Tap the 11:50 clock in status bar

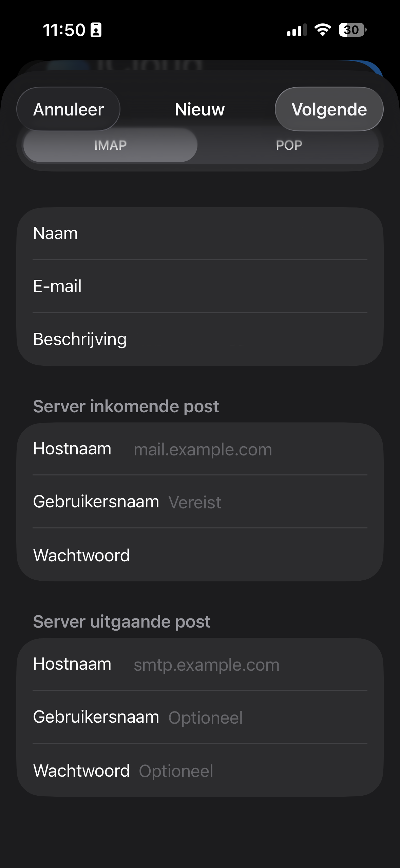click(x=64, y=30)
